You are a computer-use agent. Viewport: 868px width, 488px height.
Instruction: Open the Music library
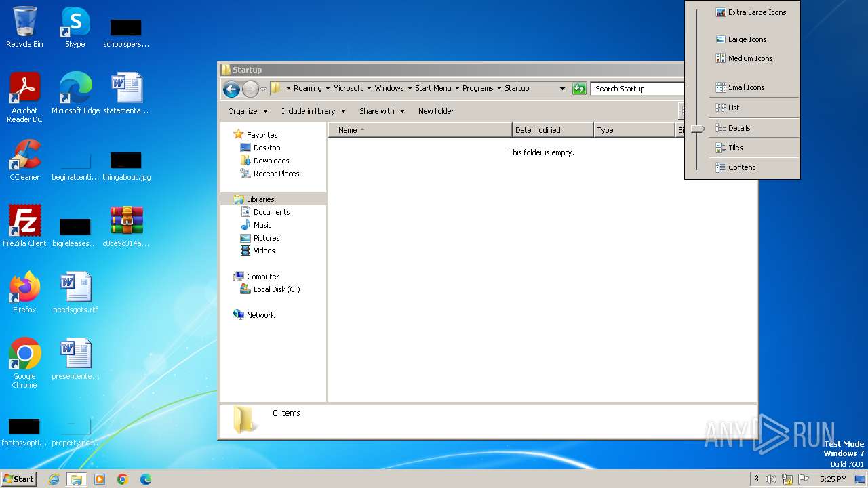(x=256, y=225)
